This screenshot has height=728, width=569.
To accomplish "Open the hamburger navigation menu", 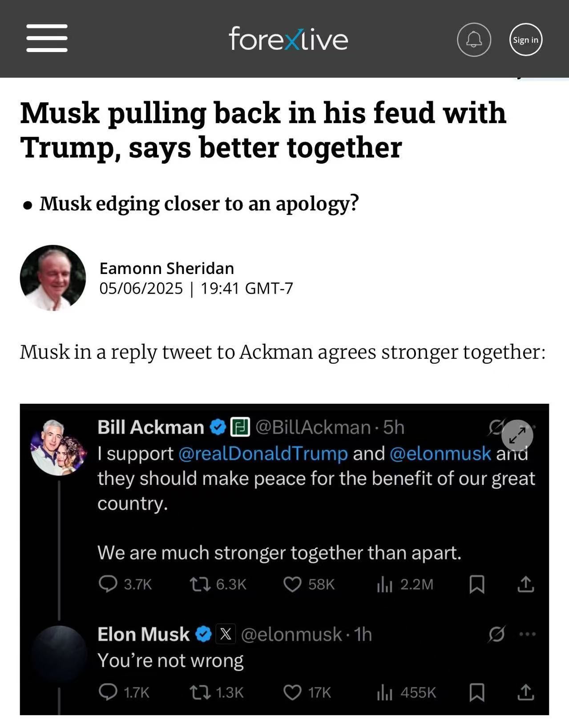I will [x=47, y=39].
